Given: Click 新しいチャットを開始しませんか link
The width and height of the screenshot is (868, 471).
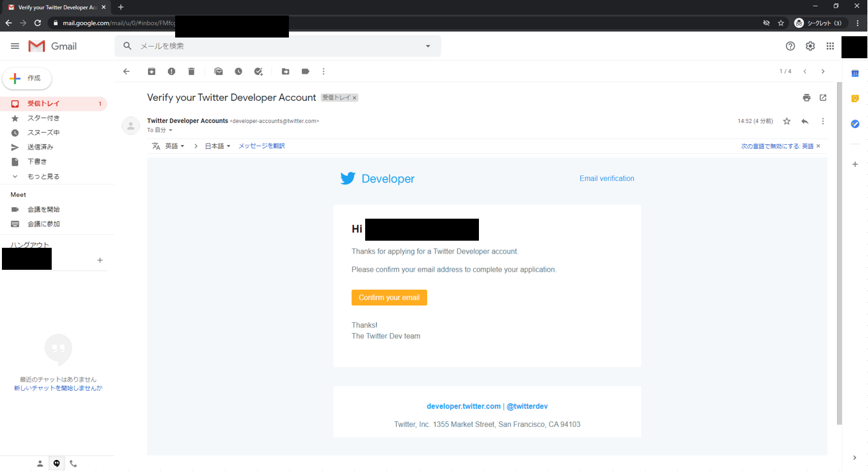Looking at the screenshot, I should tap(58, 388).
